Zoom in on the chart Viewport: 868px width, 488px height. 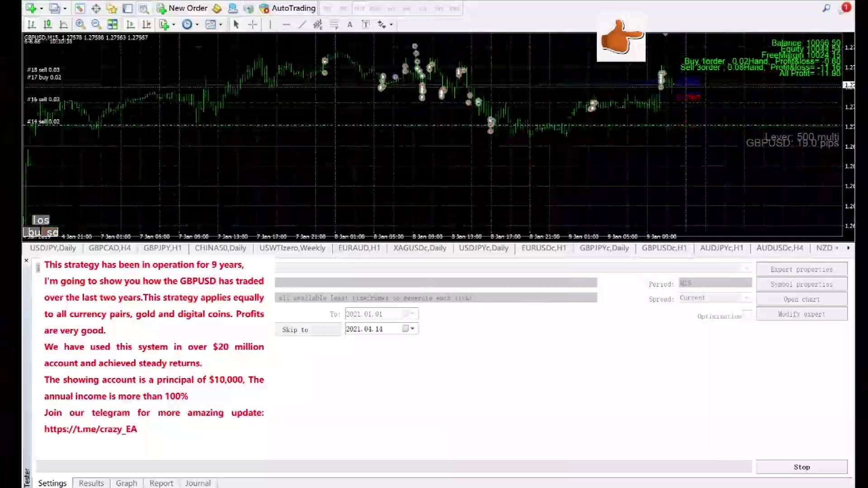pyautogui.click(x=80, y=24)
